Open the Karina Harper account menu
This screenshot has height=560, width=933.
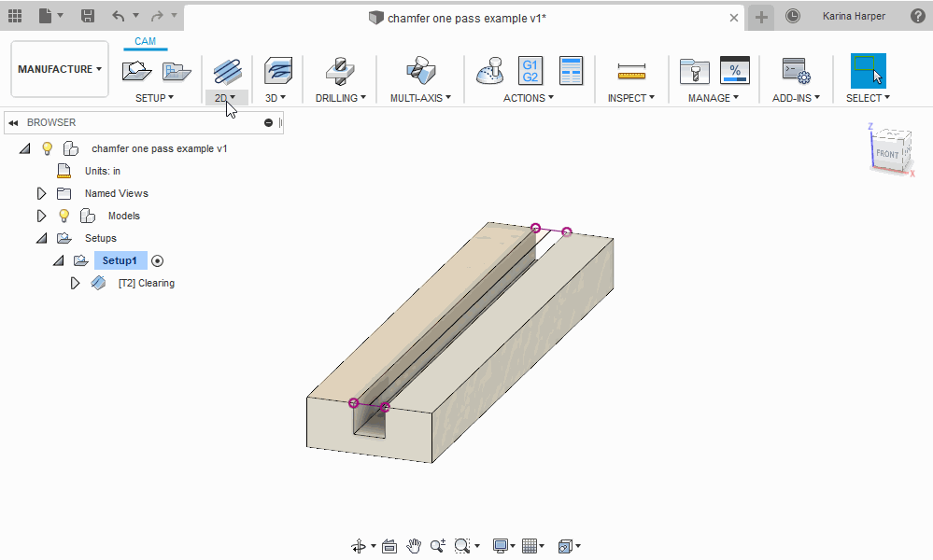click(x=854, y=16)
